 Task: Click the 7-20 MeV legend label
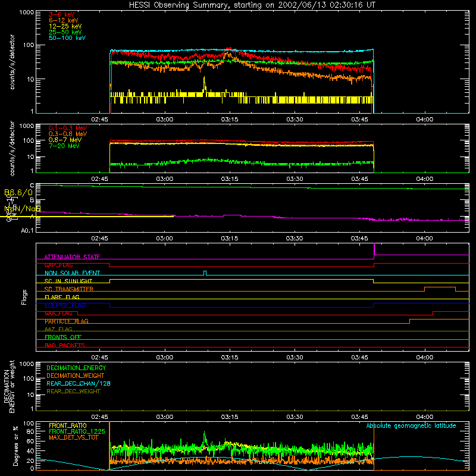[64, 146]
